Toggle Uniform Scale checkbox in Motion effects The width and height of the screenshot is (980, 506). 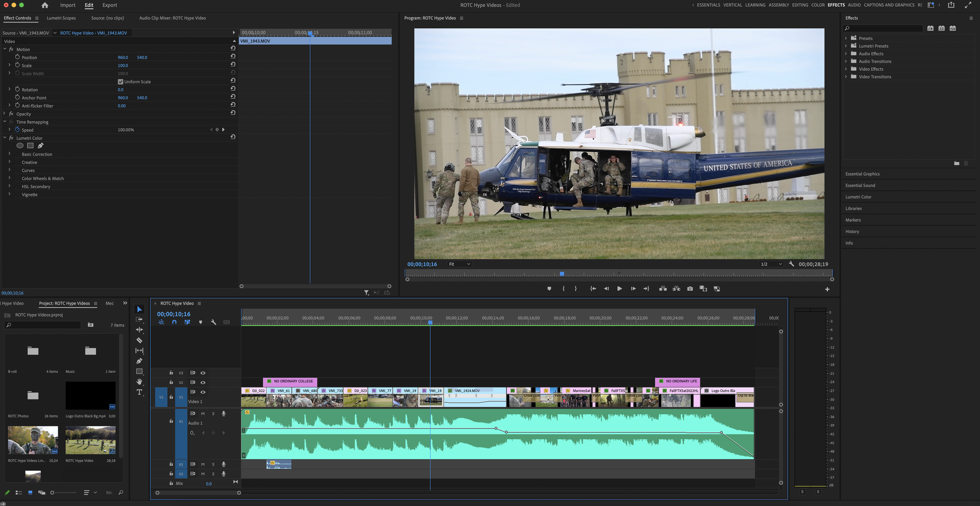tap(121, 82)
